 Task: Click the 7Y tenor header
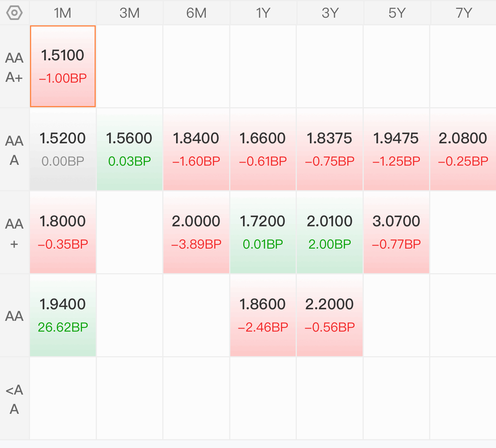463,13
